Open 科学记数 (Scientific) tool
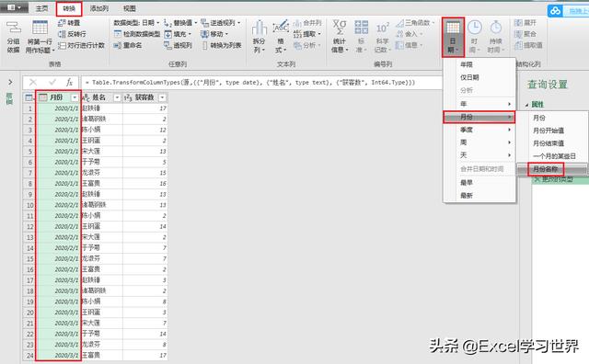Image resolution: width=589 pixels, height=364 pixels. click(x=383, y=37)
